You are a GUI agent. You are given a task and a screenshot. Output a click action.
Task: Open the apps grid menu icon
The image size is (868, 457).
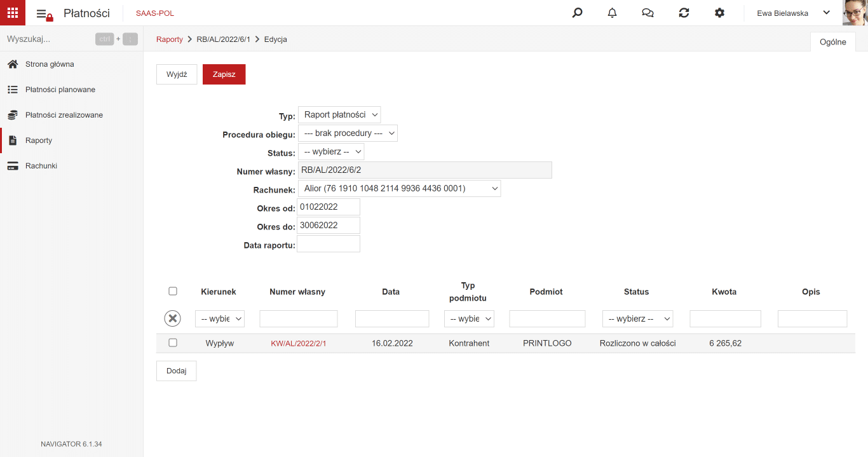[x=13, y=13]
